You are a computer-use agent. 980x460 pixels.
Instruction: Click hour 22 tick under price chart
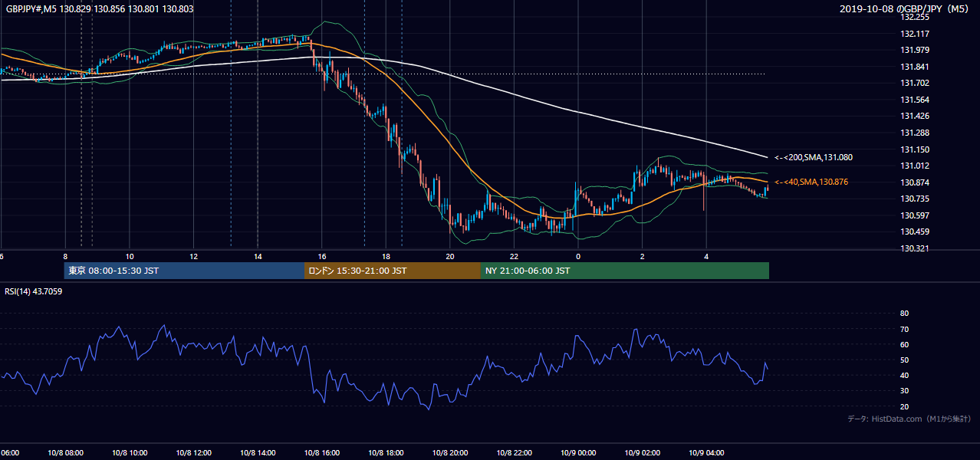point(514,256)
